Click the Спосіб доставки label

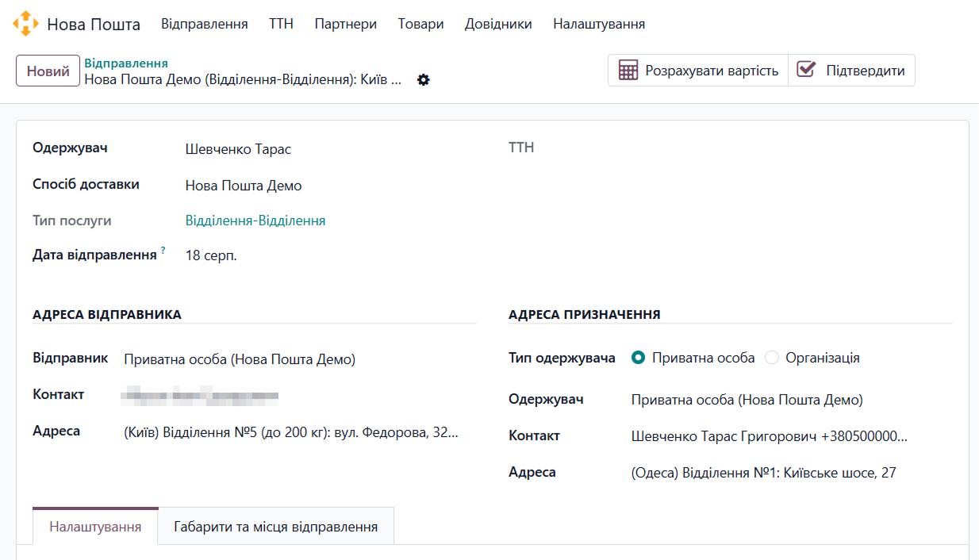point(86,184)
